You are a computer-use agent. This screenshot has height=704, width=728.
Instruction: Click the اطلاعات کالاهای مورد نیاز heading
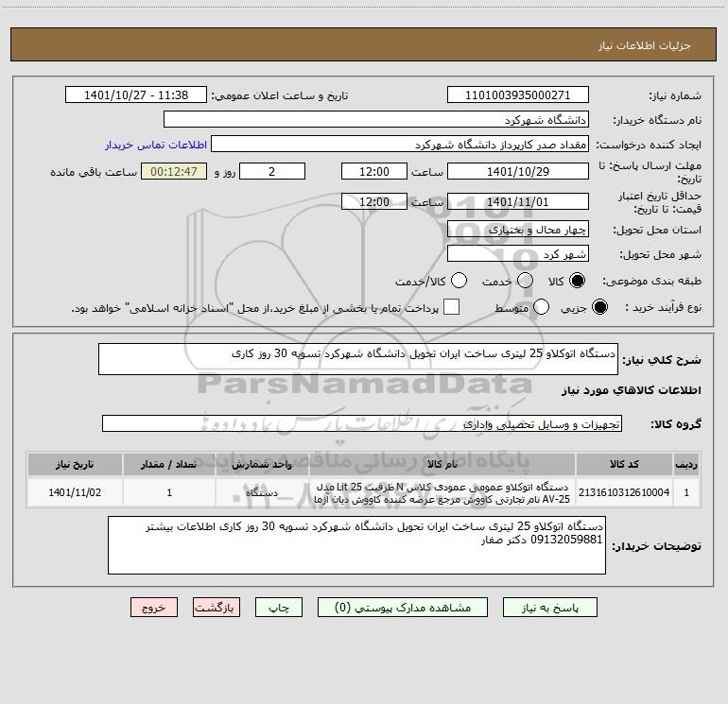632,390
